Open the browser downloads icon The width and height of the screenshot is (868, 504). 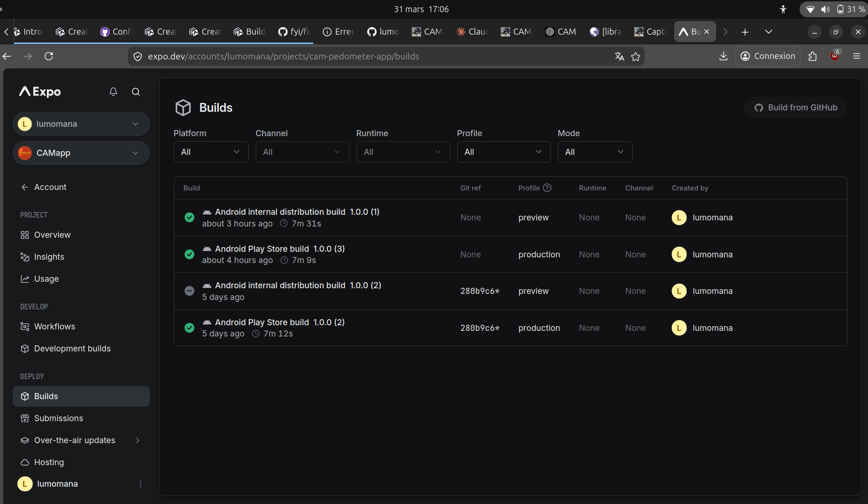pyautogui.click(x=723, y=56)
